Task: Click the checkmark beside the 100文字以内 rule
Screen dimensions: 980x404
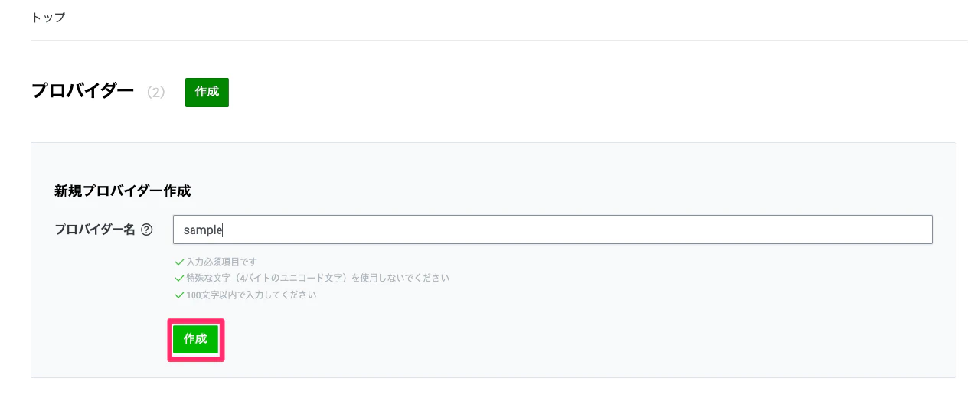Action: pos(179,295)
